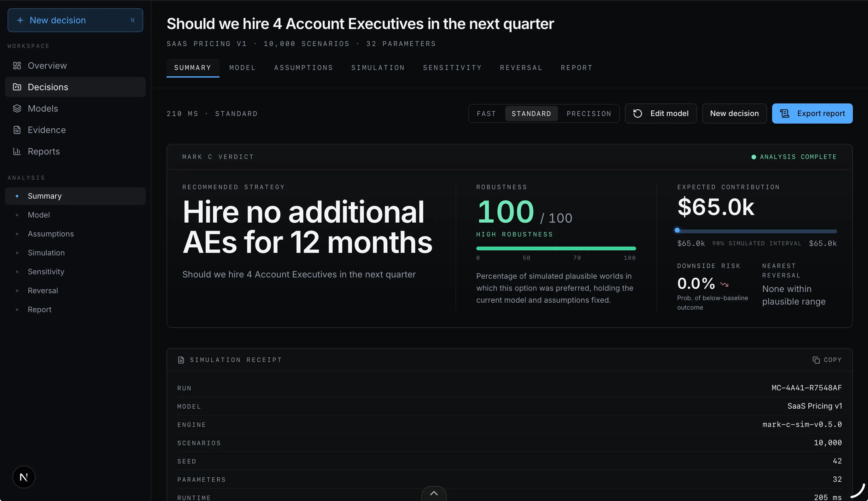The width and height of the screenshot is (868, 501).
Task: Select STANDARD simulation mode
Action: pyautogui.click(x=531, y=114)
